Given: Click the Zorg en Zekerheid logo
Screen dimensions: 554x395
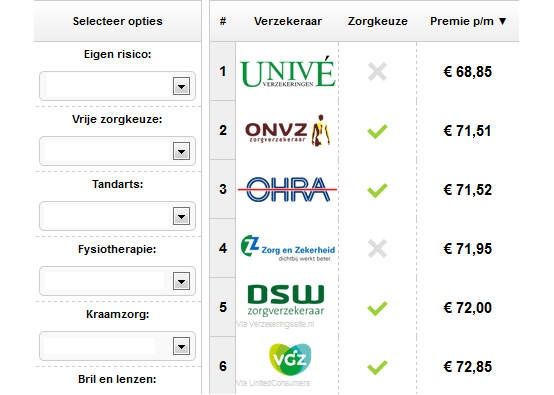Looking at the screenshot, I should point(288,248).
